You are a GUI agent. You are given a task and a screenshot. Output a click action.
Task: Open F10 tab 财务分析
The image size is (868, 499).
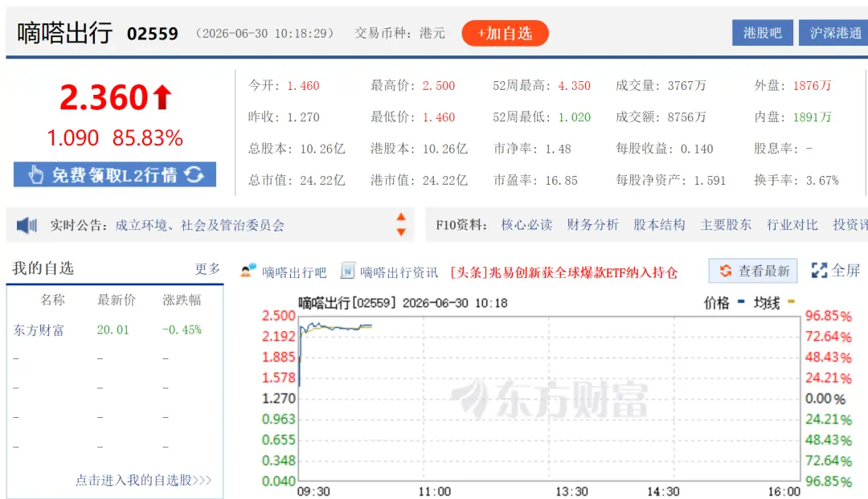(x=592, y=225)
